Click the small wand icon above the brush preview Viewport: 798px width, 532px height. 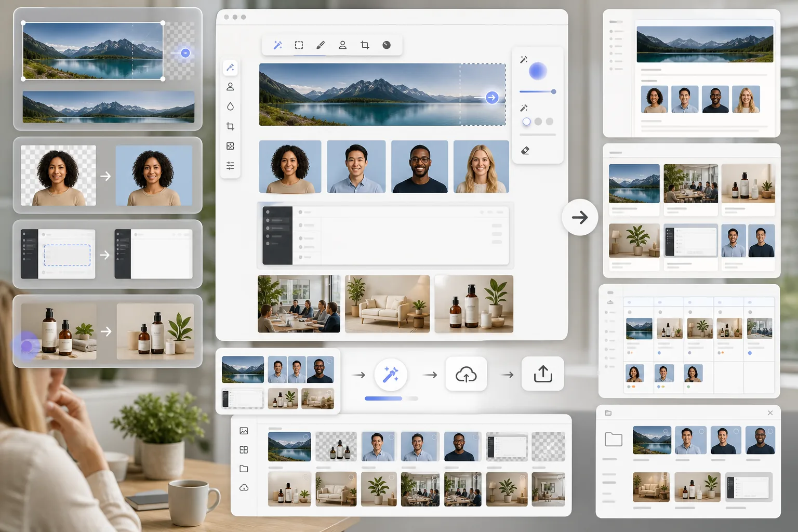[x=524, y=60]
